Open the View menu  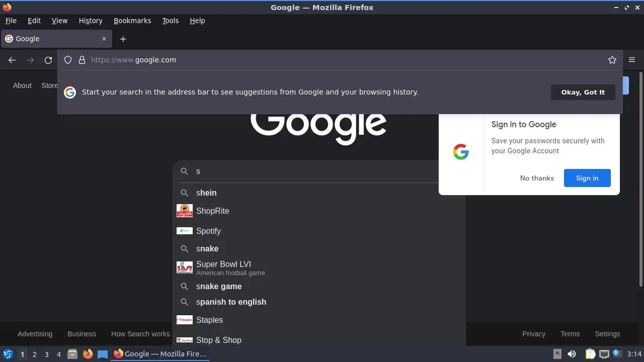pyautogui.click(x=59, y=21)
